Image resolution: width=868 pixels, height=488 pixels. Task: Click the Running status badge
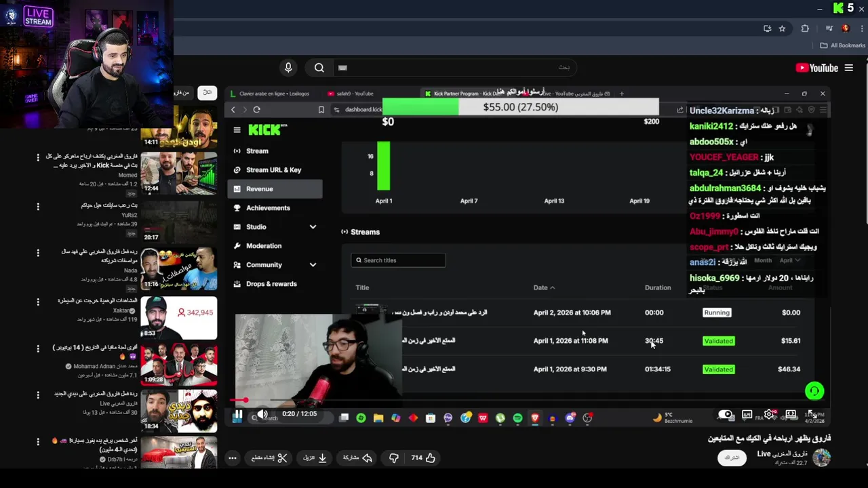coord(717,312)
